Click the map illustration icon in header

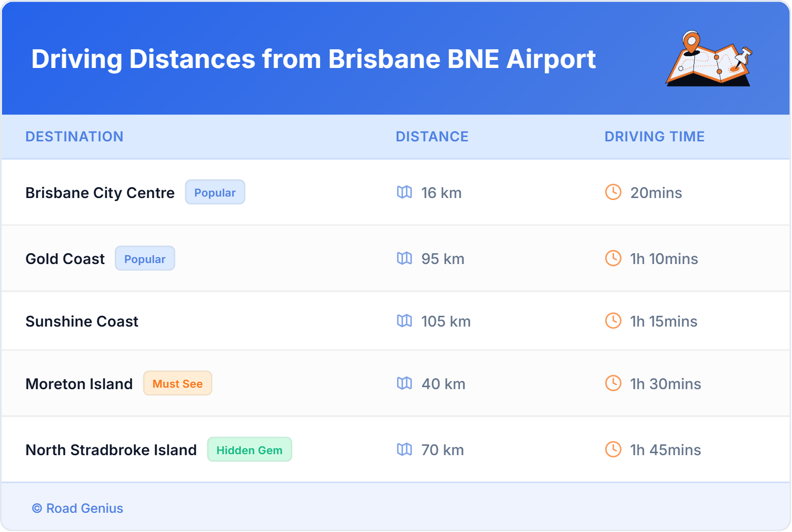pyautogui.click(x=709, y=59)
